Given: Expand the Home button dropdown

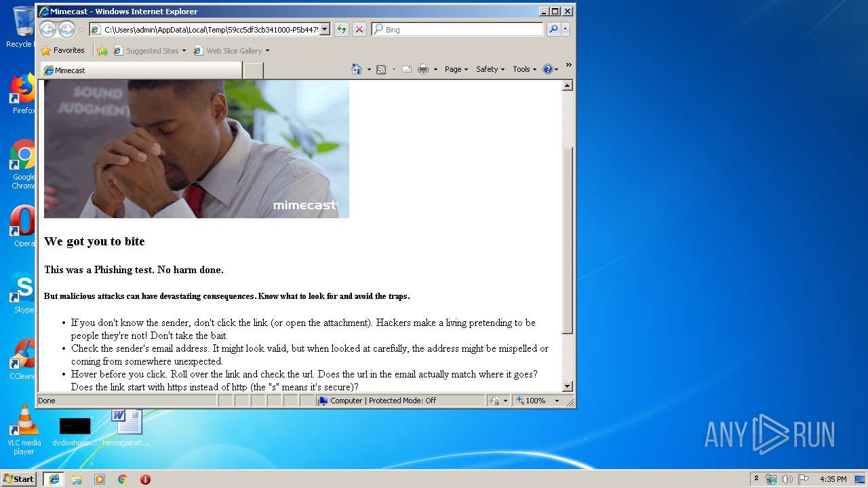Looking at the screenshot, I should click(369, 69).
